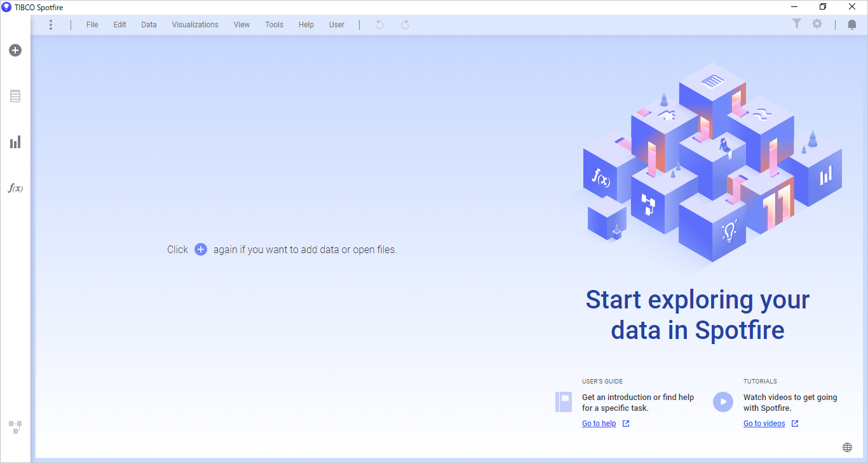Click external link icon beside Go to help
This screenshot has width=868, height=463.
point(626,424)
